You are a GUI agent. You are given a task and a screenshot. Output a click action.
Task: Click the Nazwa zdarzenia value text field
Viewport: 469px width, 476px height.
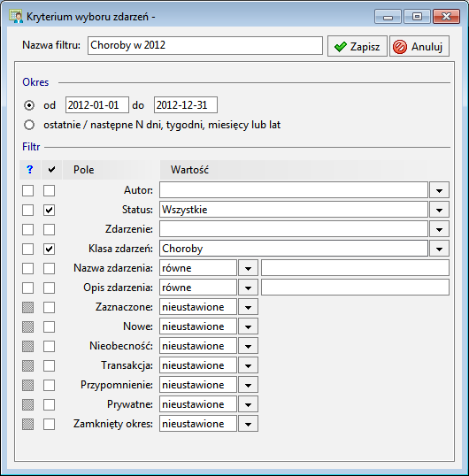pos(355,268)
